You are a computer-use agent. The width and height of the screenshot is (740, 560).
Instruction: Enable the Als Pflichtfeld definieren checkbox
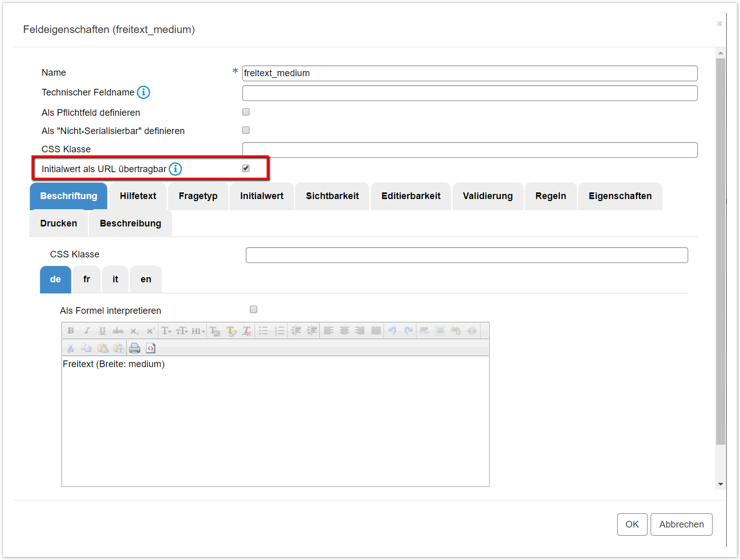pyautogui.click(x=246, y=112)
